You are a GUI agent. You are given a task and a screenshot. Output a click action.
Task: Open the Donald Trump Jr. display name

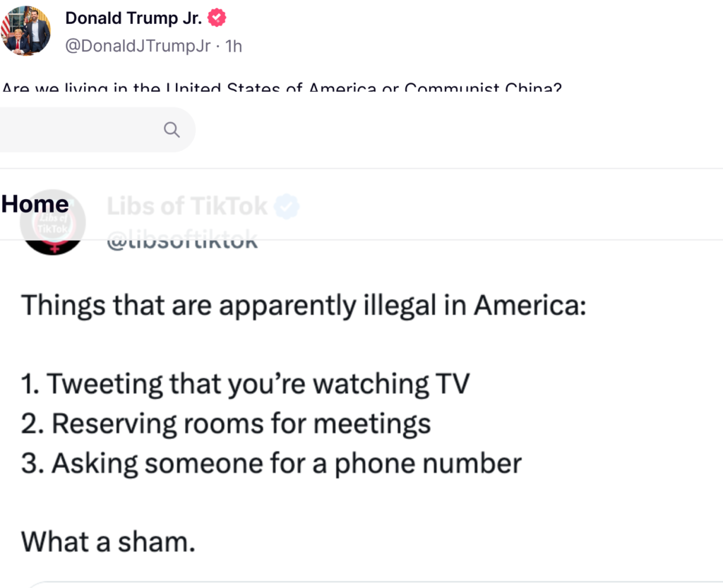point(133,19)
